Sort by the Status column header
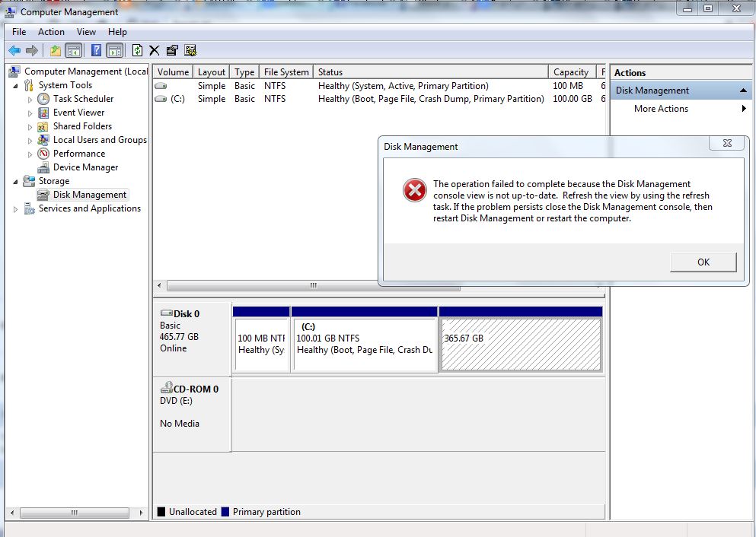This screenshot has height=537, width=756. click(x=431, y=71)
